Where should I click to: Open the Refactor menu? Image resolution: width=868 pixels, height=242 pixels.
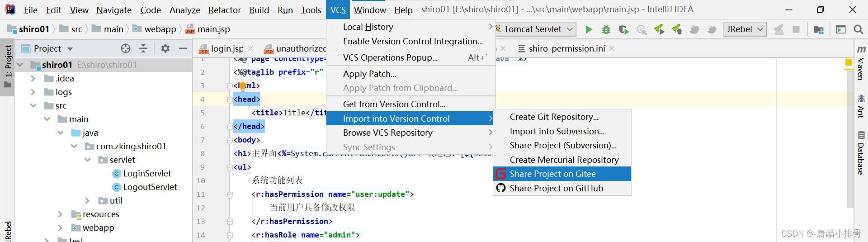point(224,10)
